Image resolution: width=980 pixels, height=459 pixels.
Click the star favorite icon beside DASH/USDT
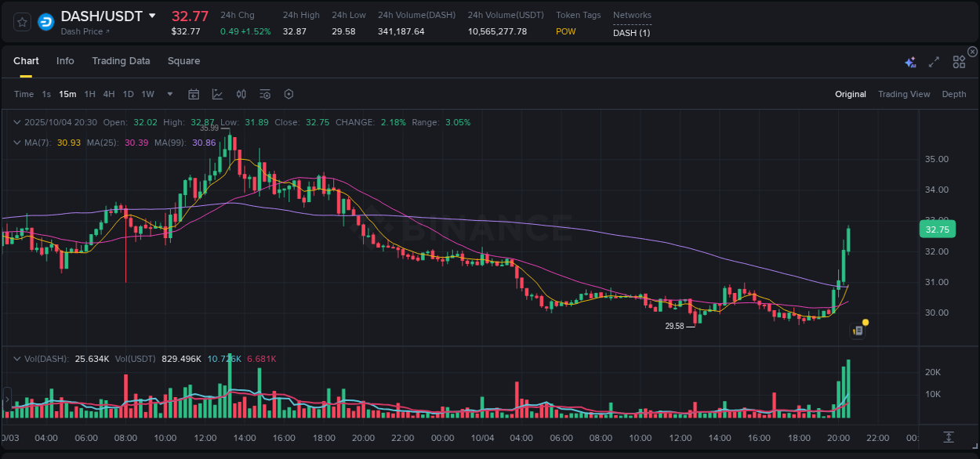click(x=21, y=22)
